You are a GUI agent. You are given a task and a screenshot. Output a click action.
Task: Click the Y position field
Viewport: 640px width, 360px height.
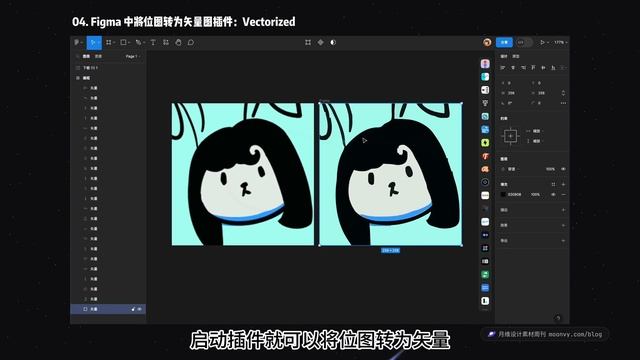coord(544,83)
